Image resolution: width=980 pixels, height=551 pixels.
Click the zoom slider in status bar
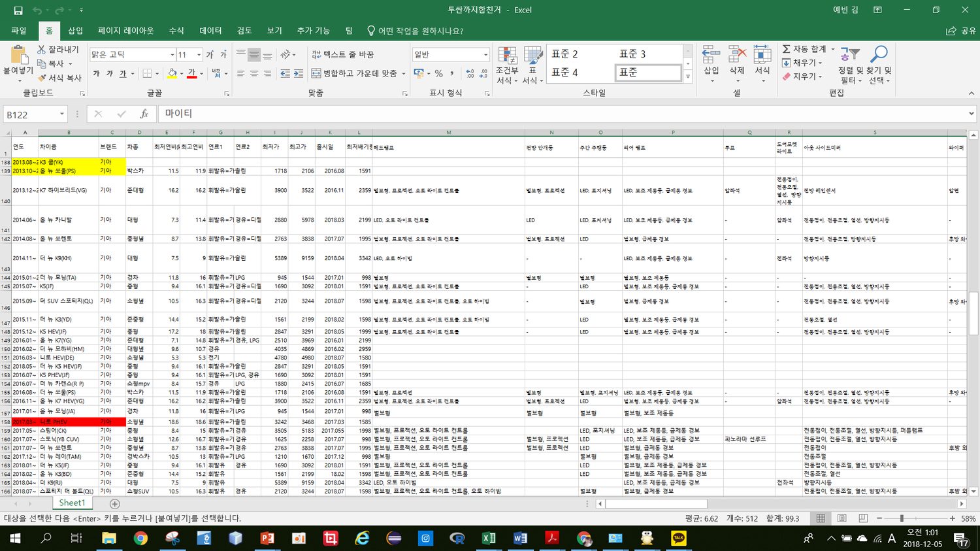[915, 518]
